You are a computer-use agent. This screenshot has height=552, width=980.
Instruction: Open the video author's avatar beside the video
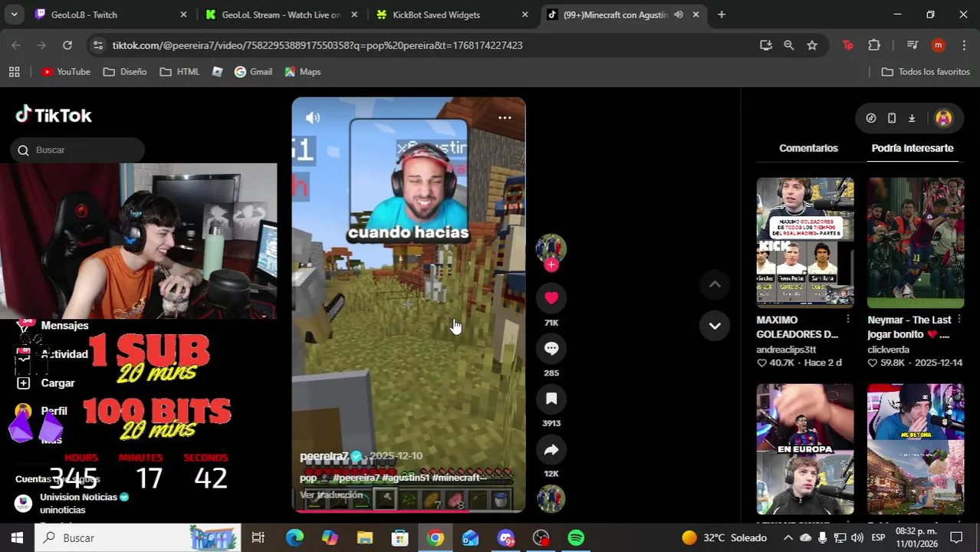click(x=551, y=248)
